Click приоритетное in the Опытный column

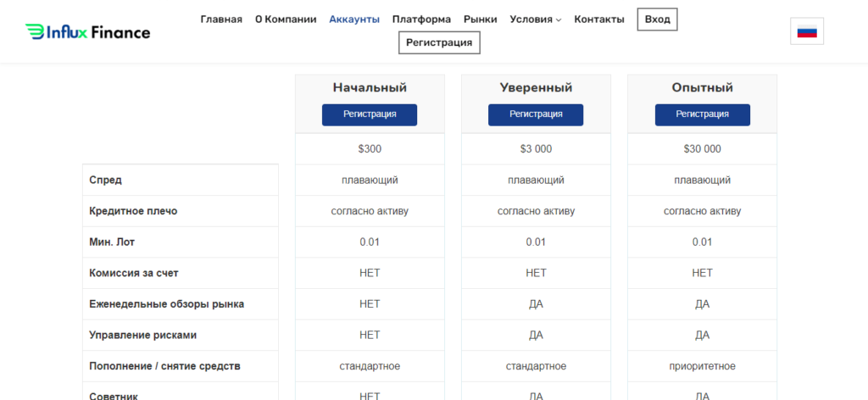pos(703,366)
